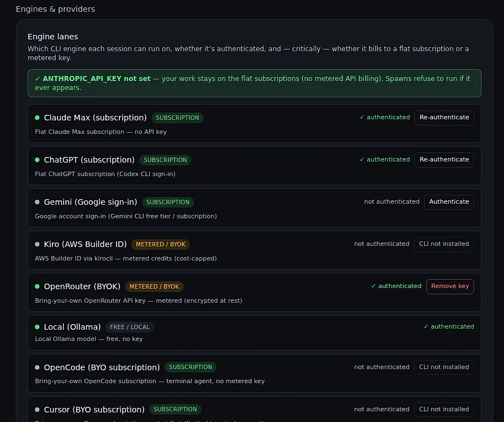Image resolution: width=504 pixels, height=422 pixels.
Task: Re-authenticate the Claude Max subscription
Action: (x=444, y=118)
